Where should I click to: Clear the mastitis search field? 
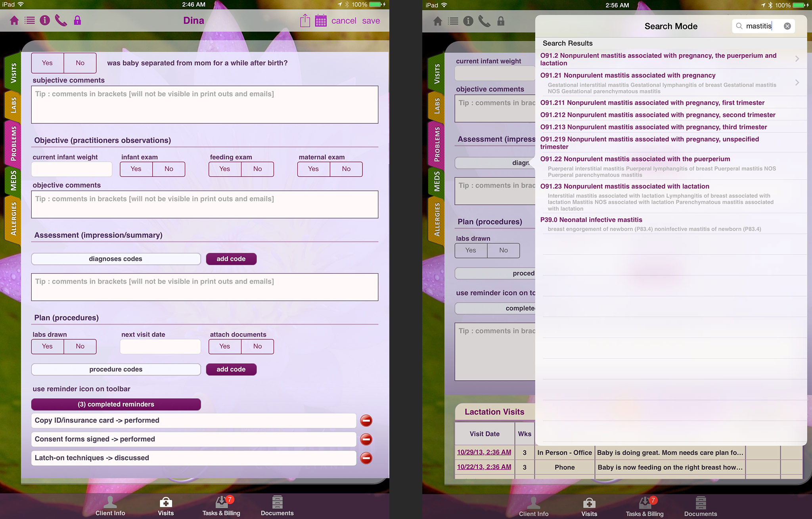tap(787, 26)
